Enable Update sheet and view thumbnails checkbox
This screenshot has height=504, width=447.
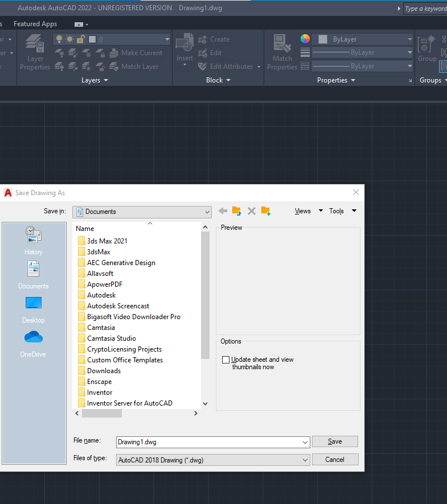coord(226,360)
